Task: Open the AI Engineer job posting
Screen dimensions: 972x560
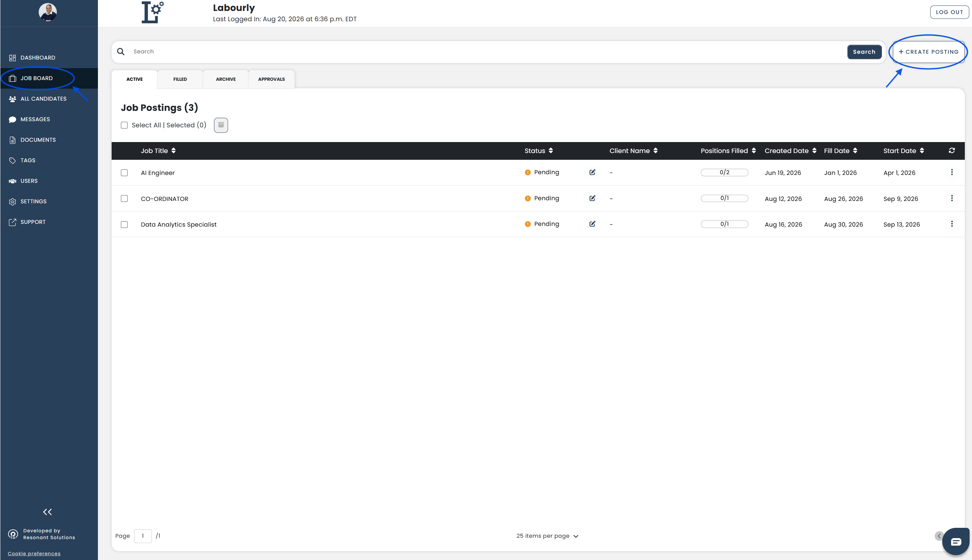Action: tap(158, 173)
